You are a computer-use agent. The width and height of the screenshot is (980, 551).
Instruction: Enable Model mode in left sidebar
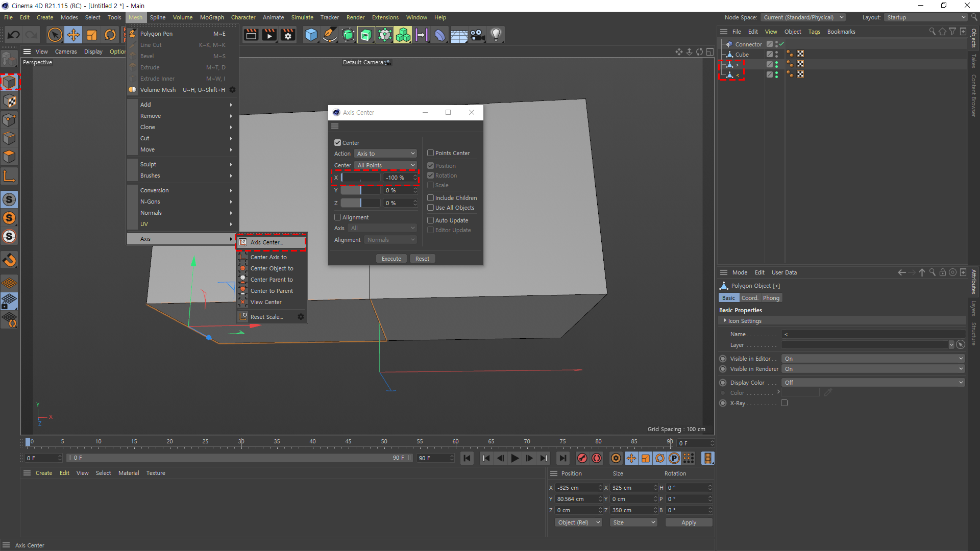coord(9,82)
